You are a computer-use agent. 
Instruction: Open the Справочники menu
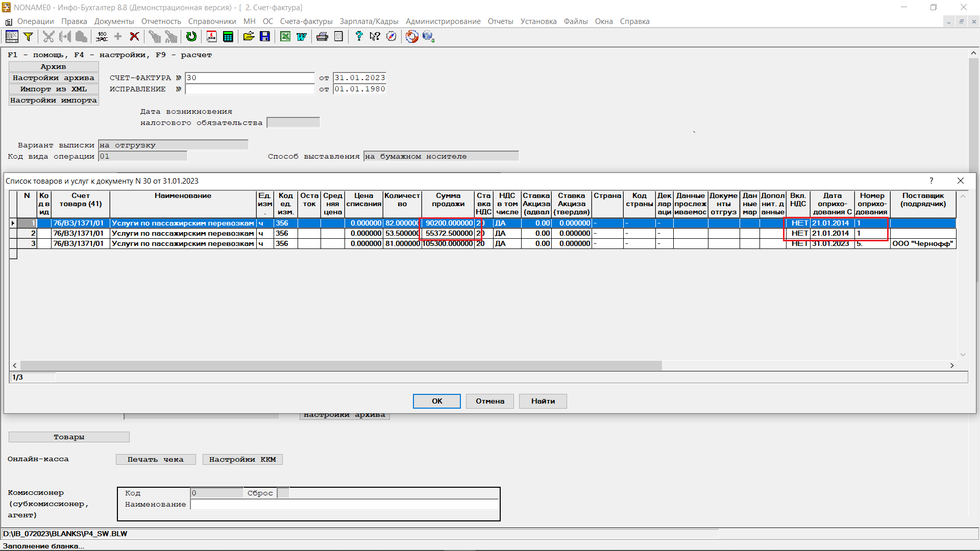[212, 21]
